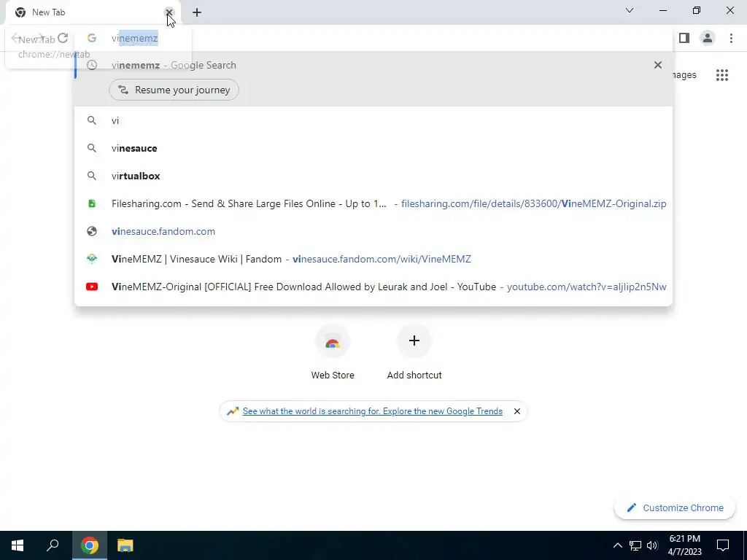Open the volume tray icon
Viewport: 747px width, 560px height.
coord(652,545)
